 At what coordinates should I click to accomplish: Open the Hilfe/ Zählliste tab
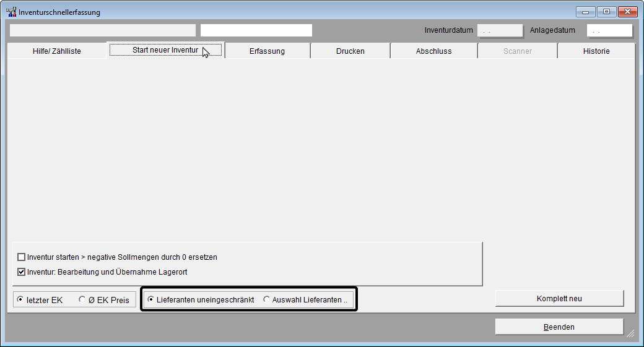click(57, 51)
